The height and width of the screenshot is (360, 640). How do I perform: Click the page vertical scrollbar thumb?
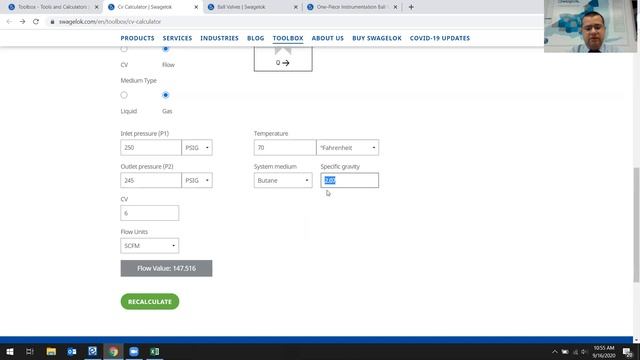click(x=636, y=224)
